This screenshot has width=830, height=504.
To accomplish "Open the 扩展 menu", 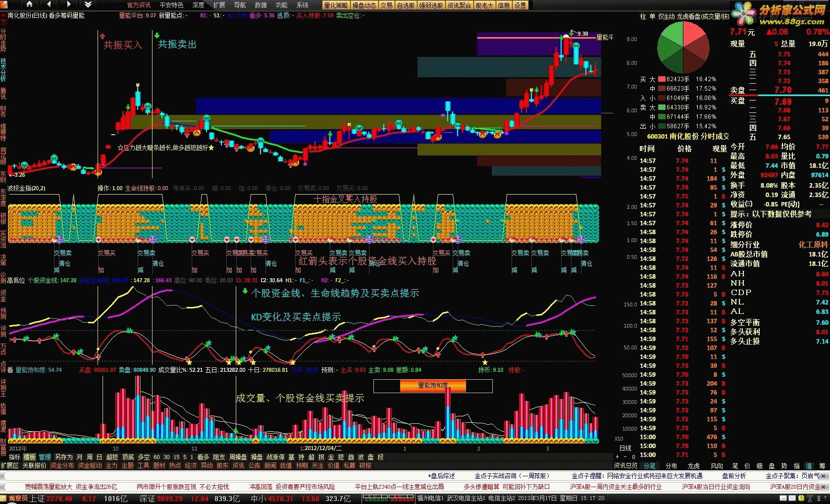I will click(x=219, y=5).
